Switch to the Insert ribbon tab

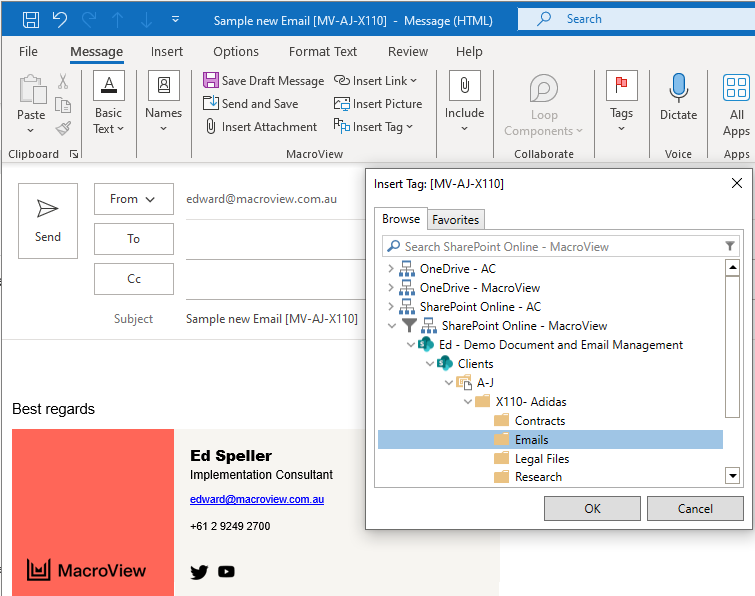click(x=167, y=52)
